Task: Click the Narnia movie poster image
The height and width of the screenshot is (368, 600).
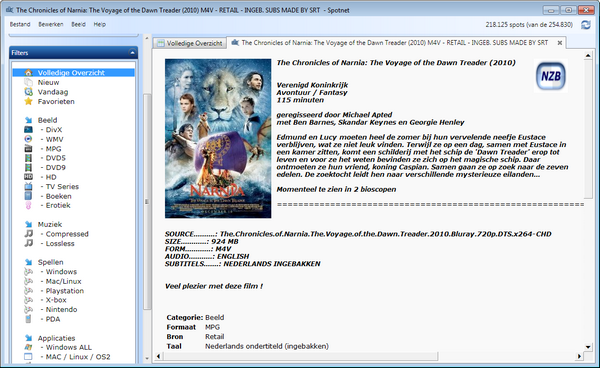Action: 218,138
